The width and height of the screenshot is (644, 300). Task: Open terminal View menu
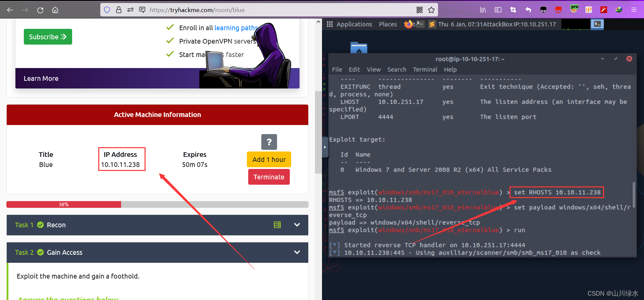coord(374,69)
